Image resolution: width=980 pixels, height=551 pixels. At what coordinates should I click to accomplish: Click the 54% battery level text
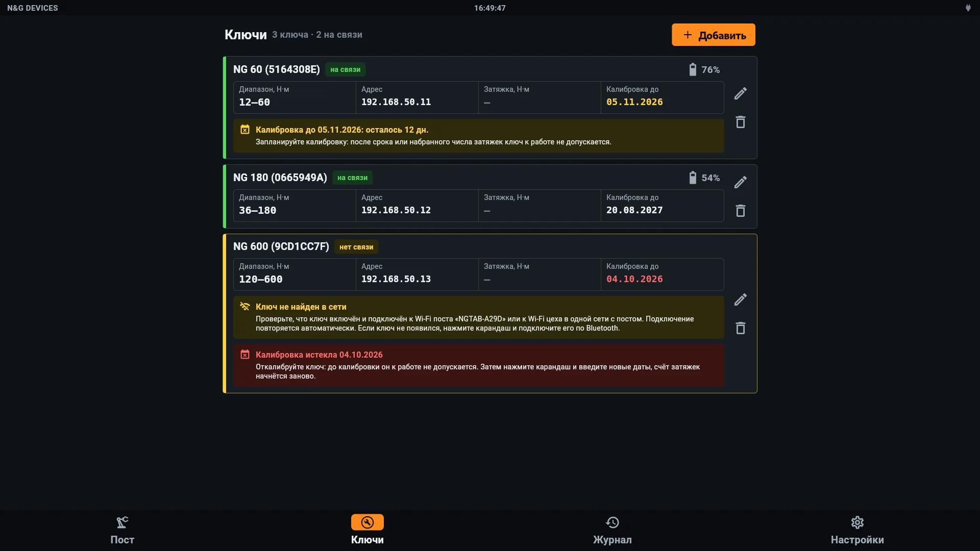pyautogui.click(x=710, y=178)
